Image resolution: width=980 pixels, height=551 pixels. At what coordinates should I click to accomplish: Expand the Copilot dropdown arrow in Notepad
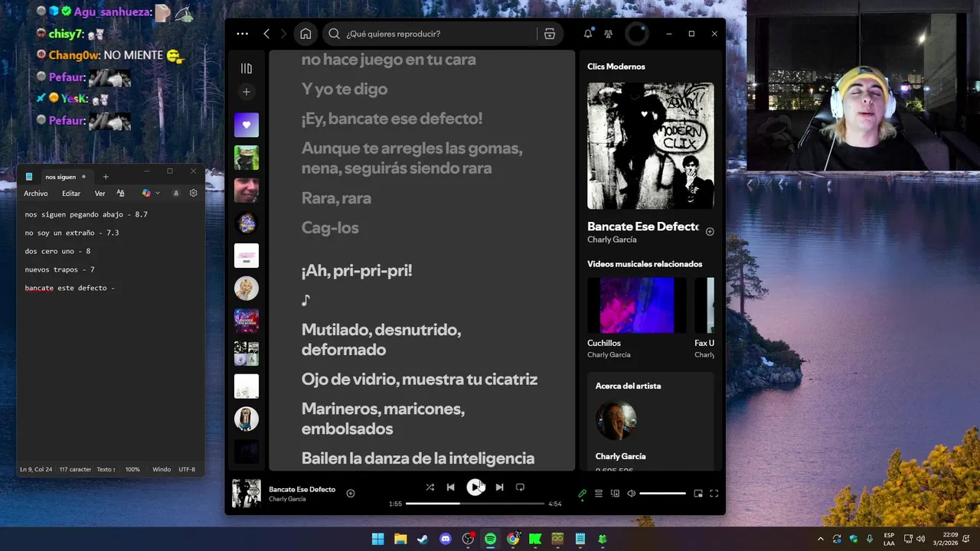coord(158,194)
